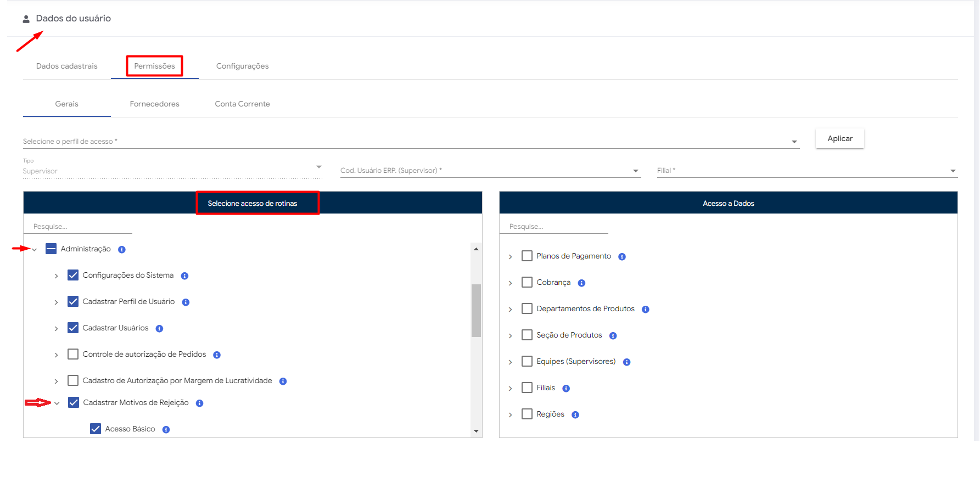Show info for Cobrança item
Image resolution: width=980 pixels, height=494 pixels.
(x=581, y=283)
